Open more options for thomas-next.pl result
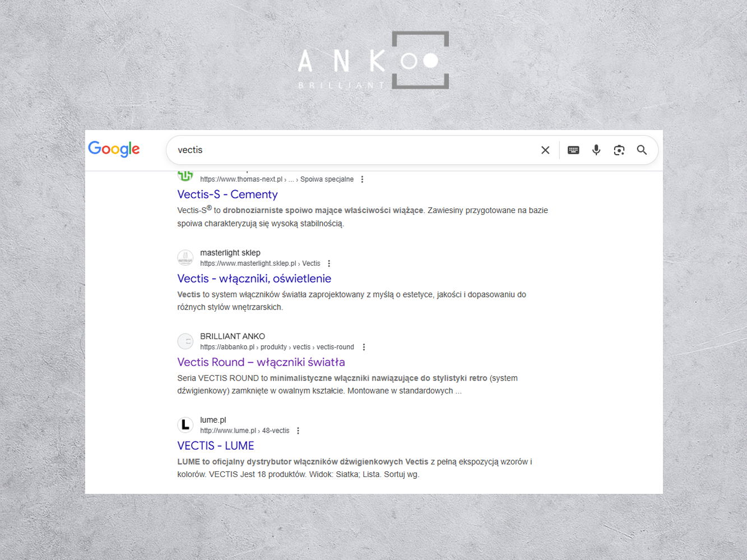The image size is (747, 560). [362, 179]
